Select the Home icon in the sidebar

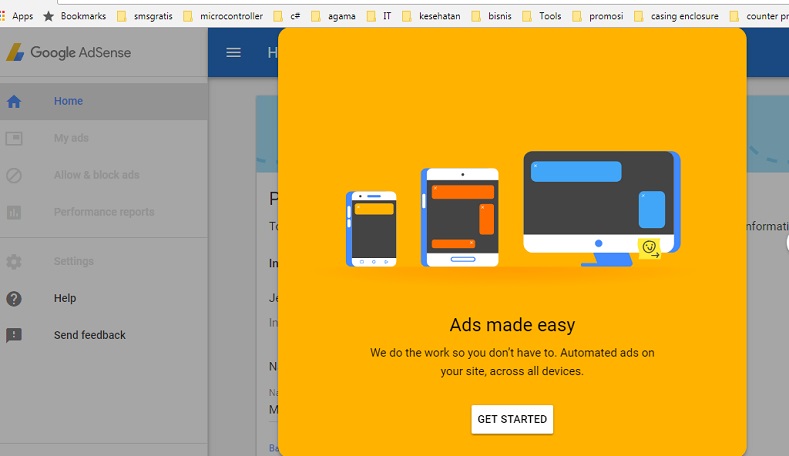point(14,102)
